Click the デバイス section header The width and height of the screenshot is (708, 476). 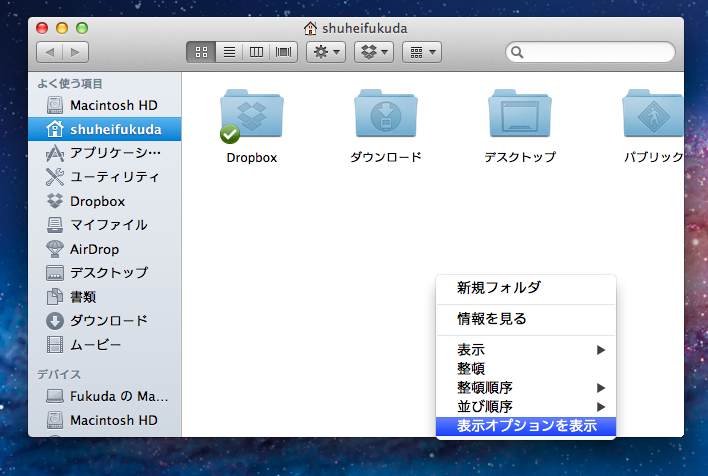pyautogui.click(x=59, y=374)
